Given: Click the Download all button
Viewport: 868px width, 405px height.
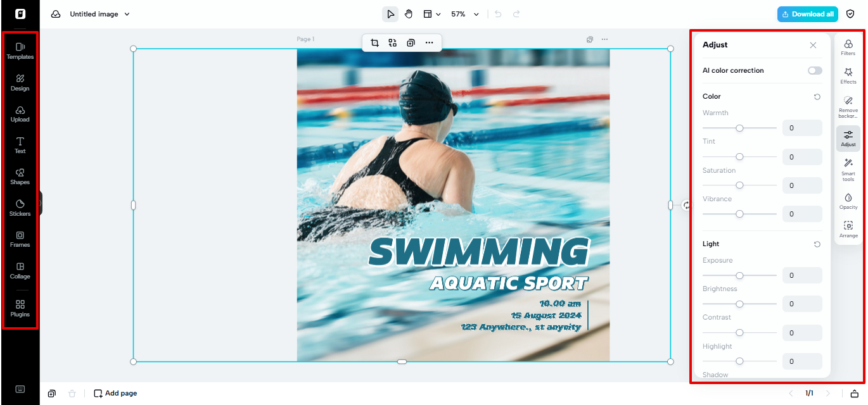Looking at the screenshot, I should click(x=808, y=14).
